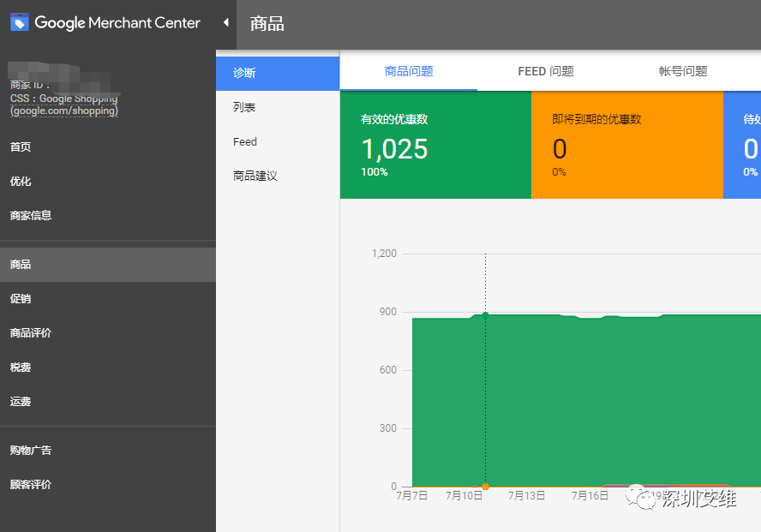Click the orange marker at 7月10日 on the chart

click(485, 487)
